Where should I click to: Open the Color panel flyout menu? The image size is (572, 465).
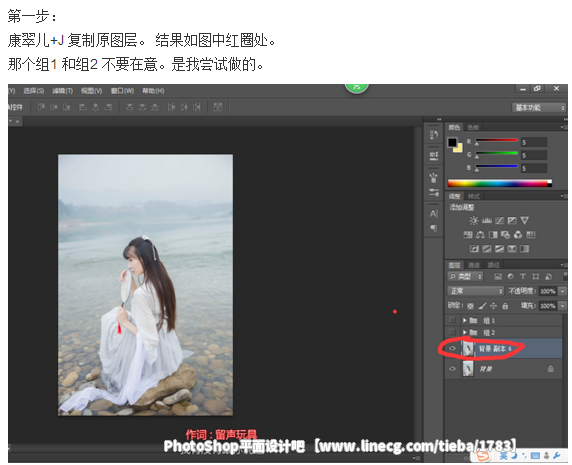(563, 127)
